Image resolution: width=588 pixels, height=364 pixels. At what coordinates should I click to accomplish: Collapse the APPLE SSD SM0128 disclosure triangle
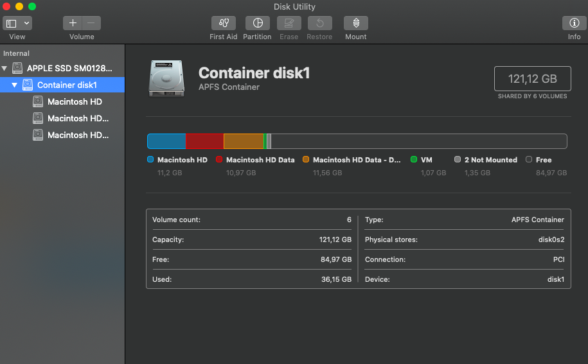(x=4, y=68)
